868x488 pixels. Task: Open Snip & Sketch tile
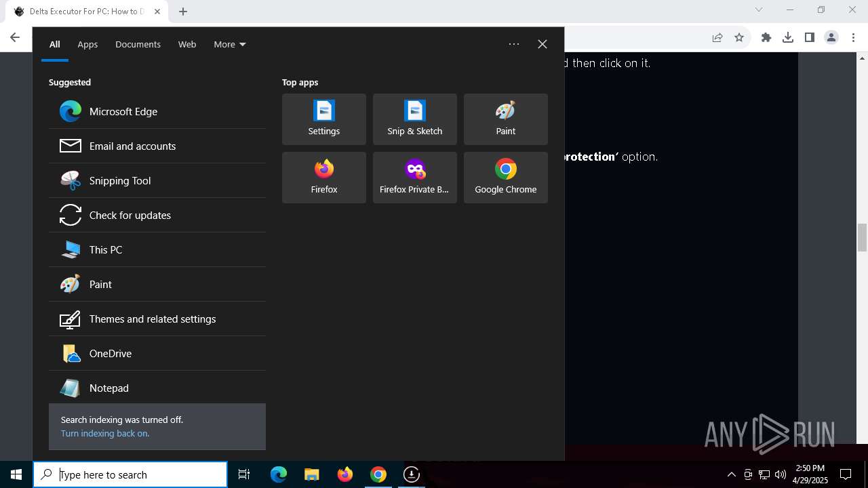[x=415, y=119]
